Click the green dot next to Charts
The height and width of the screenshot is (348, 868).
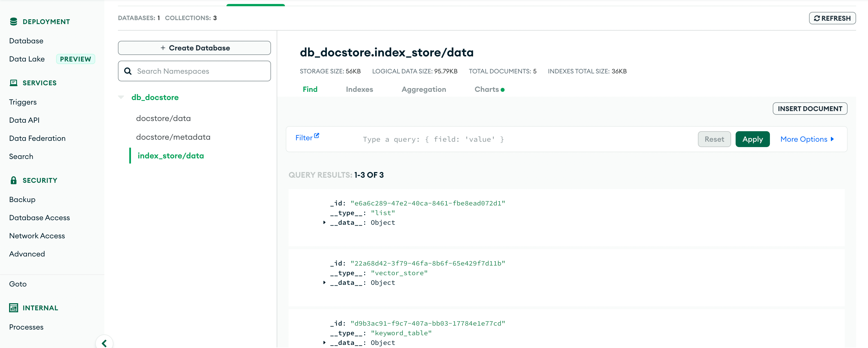tap(502, 90)
